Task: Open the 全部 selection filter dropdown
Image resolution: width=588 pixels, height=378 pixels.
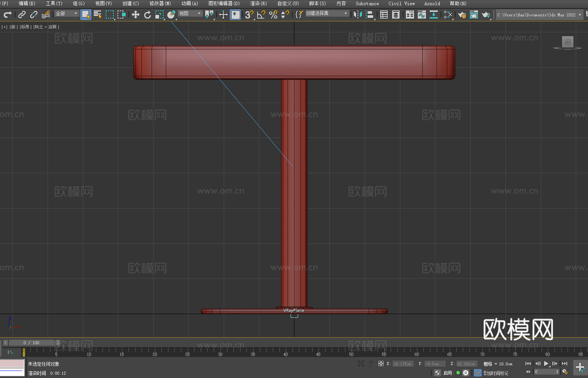Action: tap(67, 13)
